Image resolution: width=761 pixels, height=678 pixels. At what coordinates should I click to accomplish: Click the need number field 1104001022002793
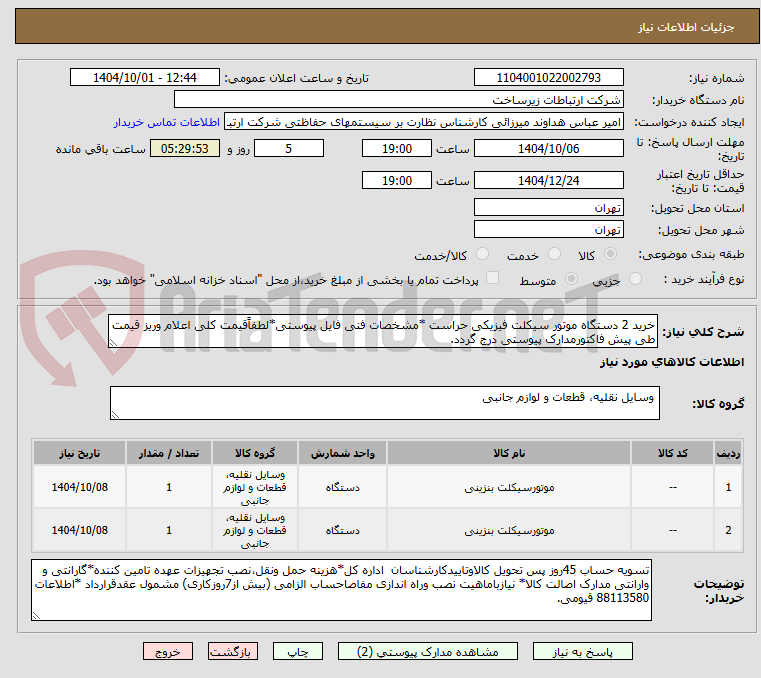[548, 78]
